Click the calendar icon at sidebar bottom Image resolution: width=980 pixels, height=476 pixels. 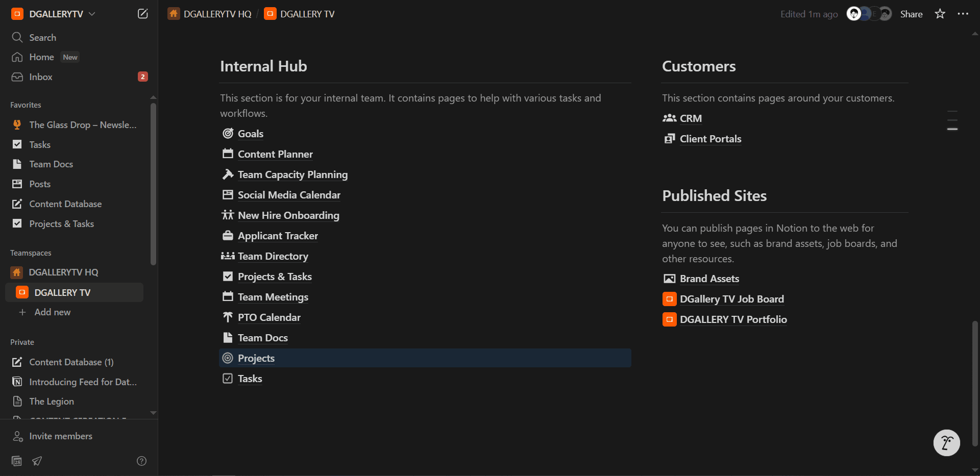pos(17,461)
